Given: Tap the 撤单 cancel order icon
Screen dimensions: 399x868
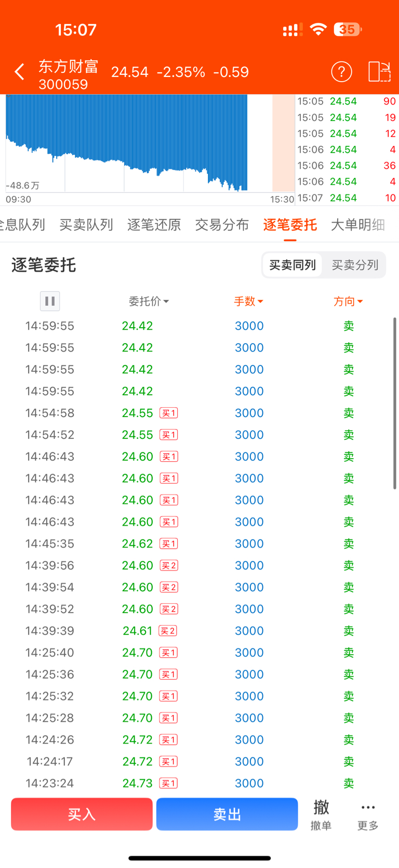Looking at the screenshot, I should (321, 814).
